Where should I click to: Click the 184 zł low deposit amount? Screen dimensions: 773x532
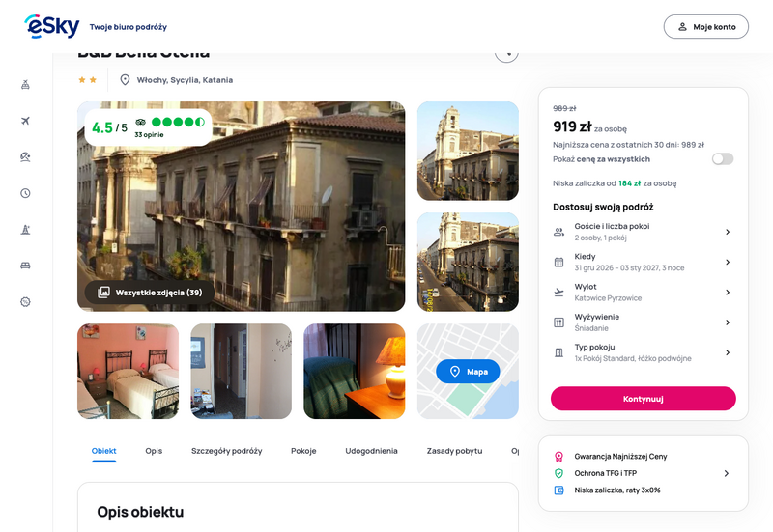[x=630, y=183]
